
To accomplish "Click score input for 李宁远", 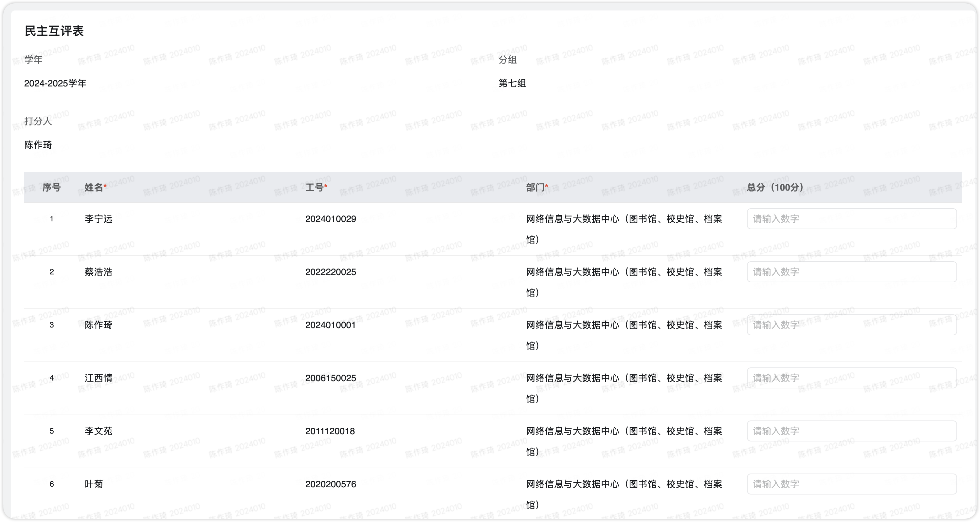I will click(851, 219).
